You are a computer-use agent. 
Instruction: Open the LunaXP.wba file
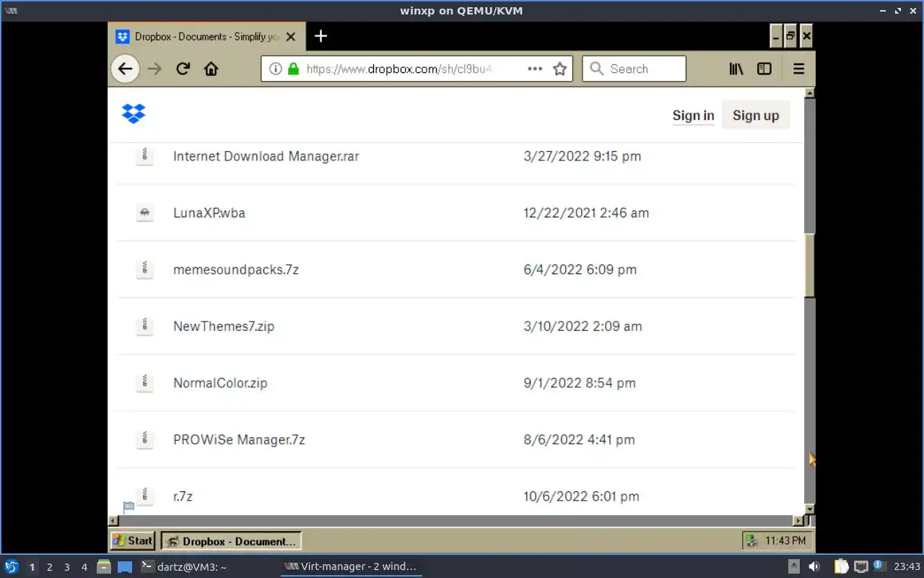click(x=209, y=212)
